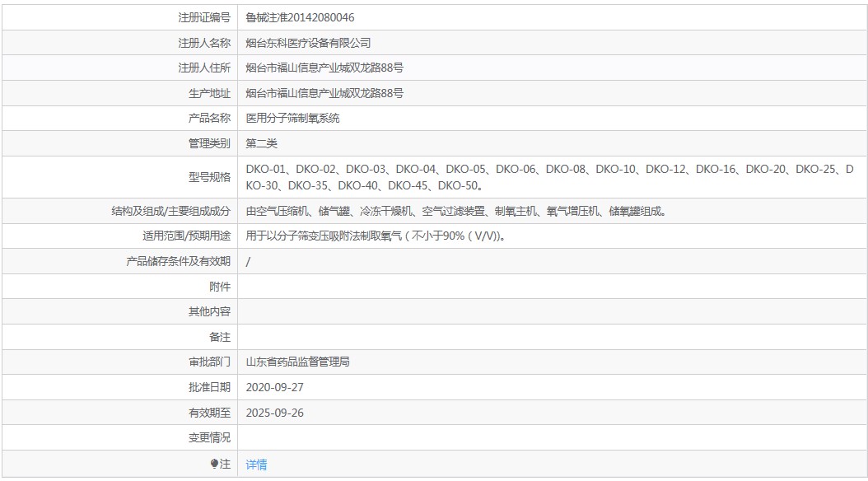Select intended use text 用于以分子筛变压吸附法
The width and height of the screenshot is (868, 481).
(376, 236)
